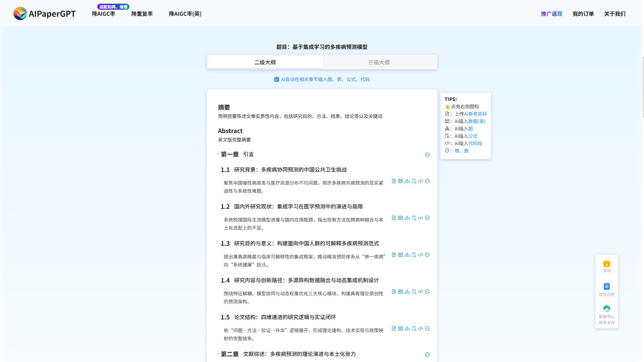Screen dimensions: 644x362
Task: Collapse 第一章 引言 using its triangle
Action: tap(218, 155)
